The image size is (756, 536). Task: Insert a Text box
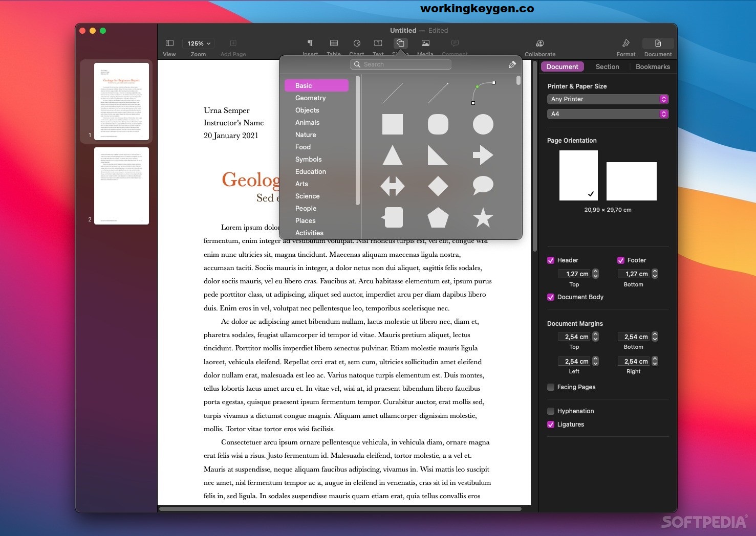378,43
